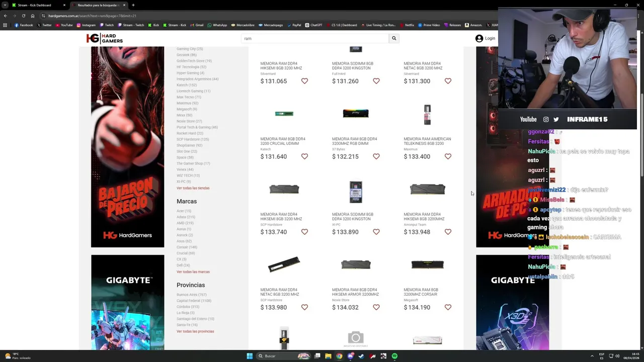Filter by brand Adata (215)
The image size is (644, 362).
coord(186,217)
